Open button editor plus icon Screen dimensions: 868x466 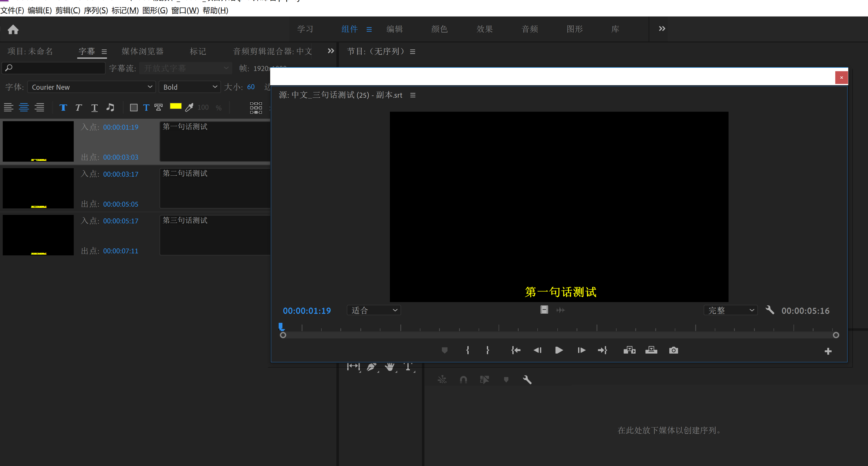coord(828,352)
